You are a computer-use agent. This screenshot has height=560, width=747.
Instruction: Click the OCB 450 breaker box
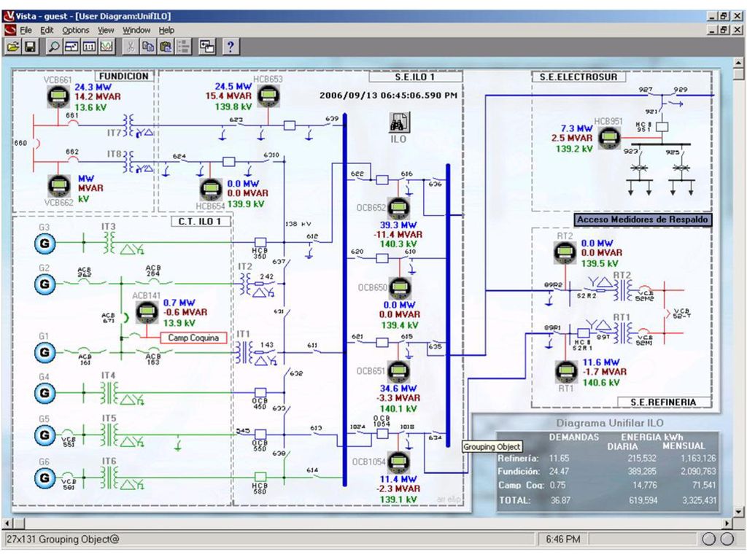click(x=260, y=393)
